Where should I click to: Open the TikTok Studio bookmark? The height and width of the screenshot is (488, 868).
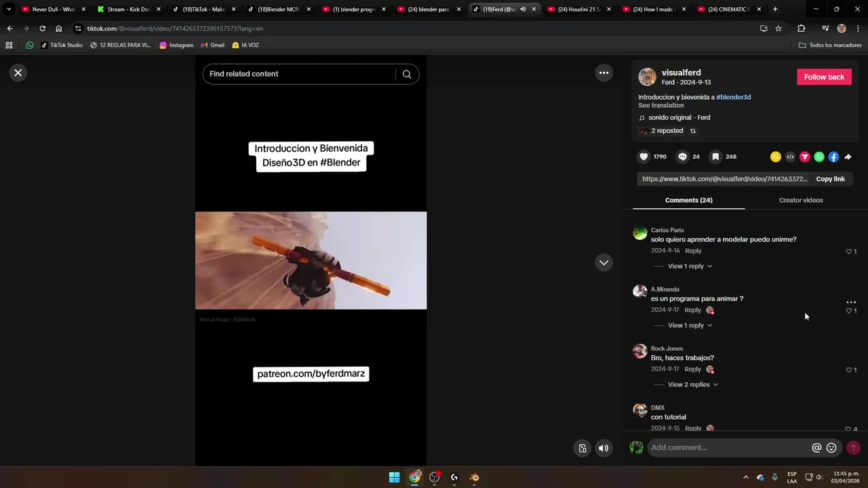coord(62,45)
